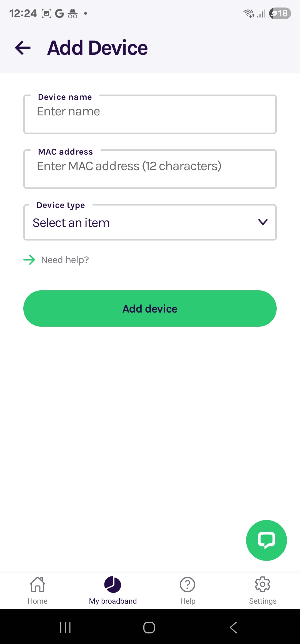Open the Settings gear icon
Screen dimensions: 300x644
point(262,584)
